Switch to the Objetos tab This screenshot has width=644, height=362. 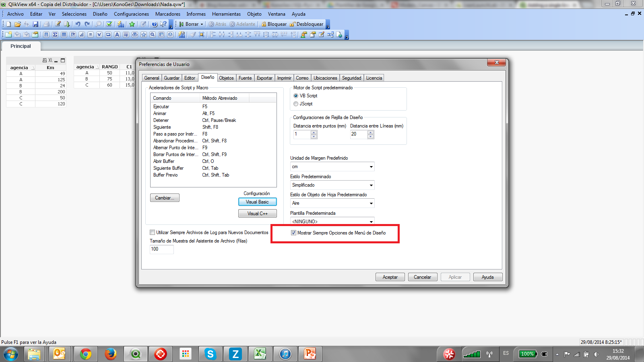226,78
